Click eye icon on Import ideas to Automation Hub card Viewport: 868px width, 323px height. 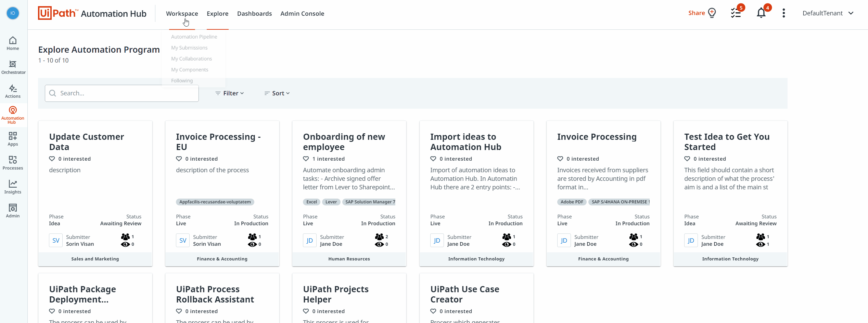point(507,244)
